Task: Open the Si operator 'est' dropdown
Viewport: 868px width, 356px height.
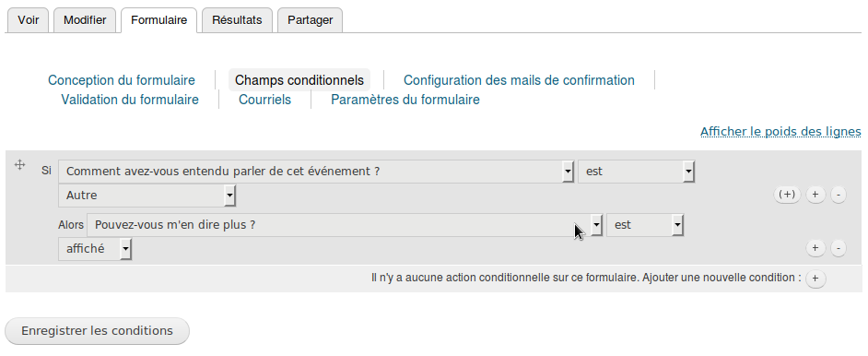Action: point(636,172)
